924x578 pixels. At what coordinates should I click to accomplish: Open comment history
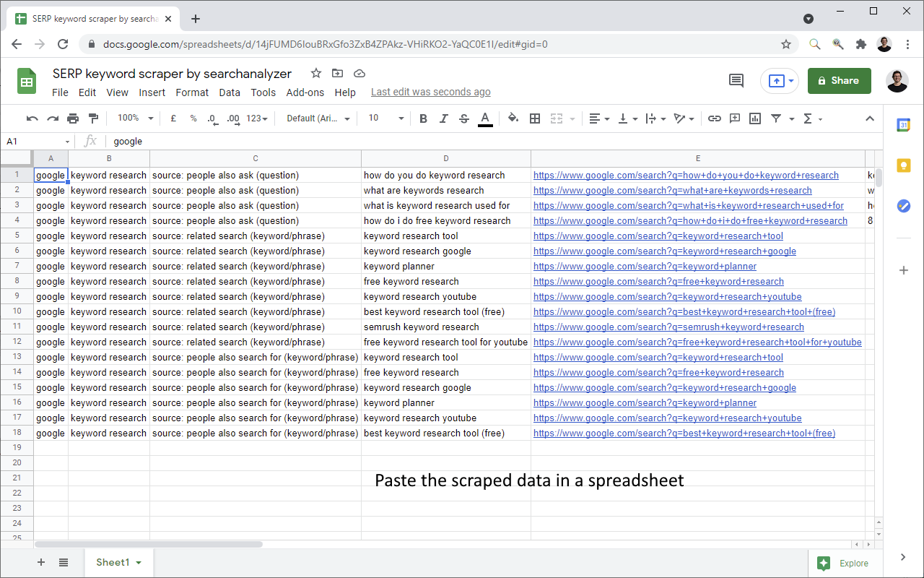point(736,81)
